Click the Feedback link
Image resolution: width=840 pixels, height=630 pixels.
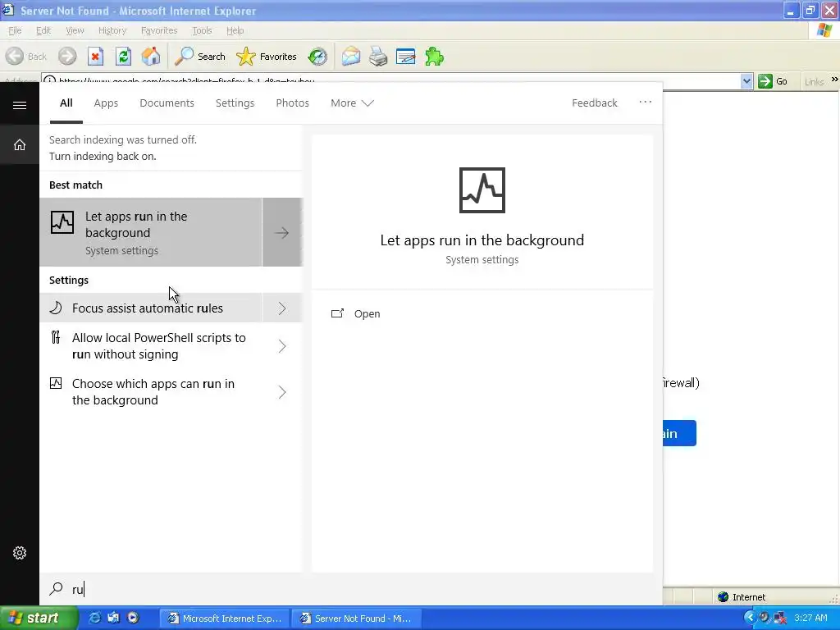point(594,103)
